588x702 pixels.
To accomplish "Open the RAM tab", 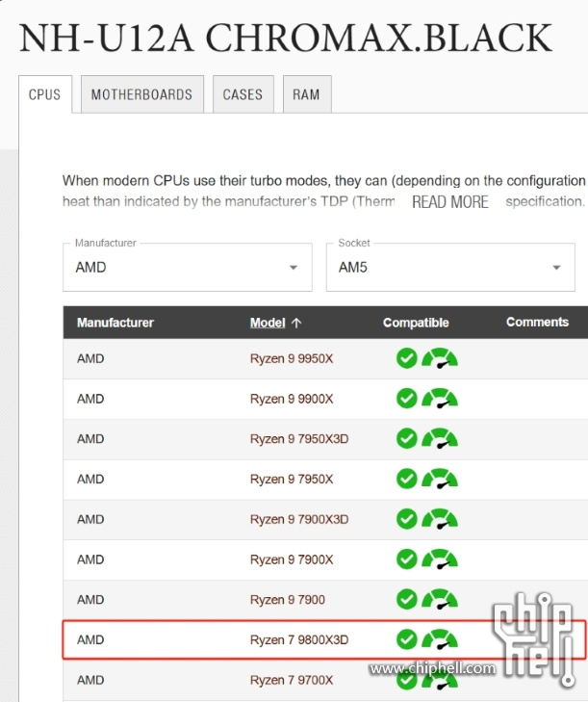I will click(x=307, y=94).
